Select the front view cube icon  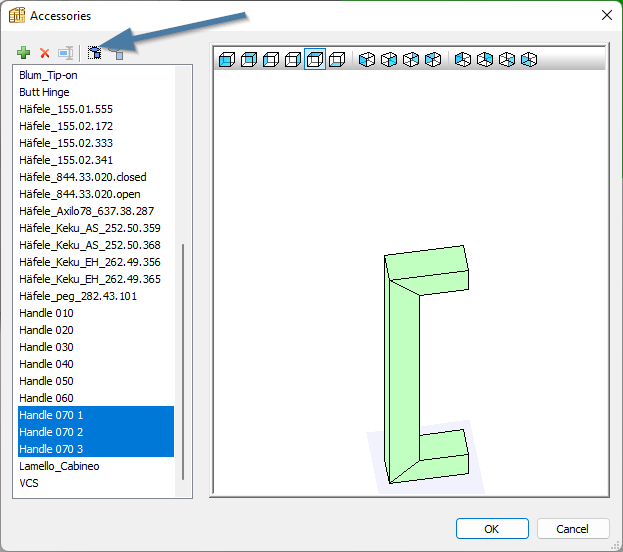227,60
